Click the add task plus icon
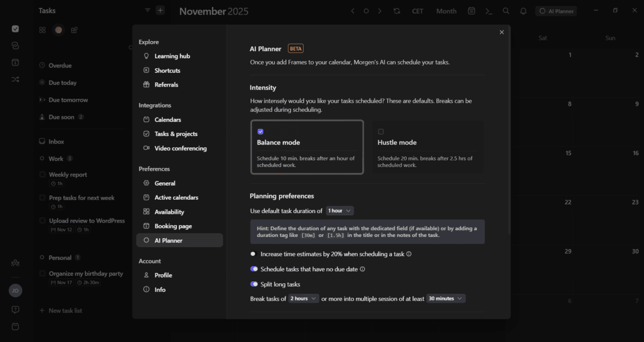Viewport: 644px width, 342px height. coord(160,10)
